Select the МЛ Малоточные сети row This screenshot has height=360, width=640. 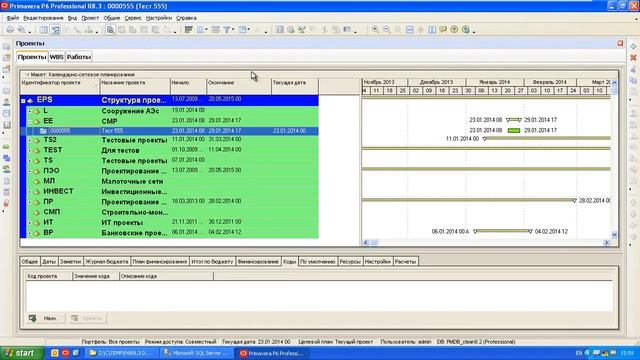click(169, 181)
